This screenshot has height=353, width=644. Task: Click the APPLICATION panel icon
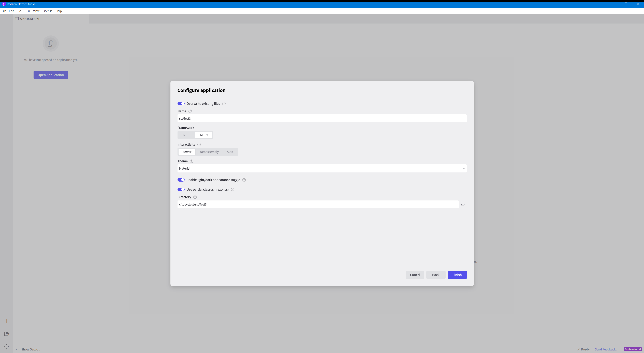click(17, 19)
